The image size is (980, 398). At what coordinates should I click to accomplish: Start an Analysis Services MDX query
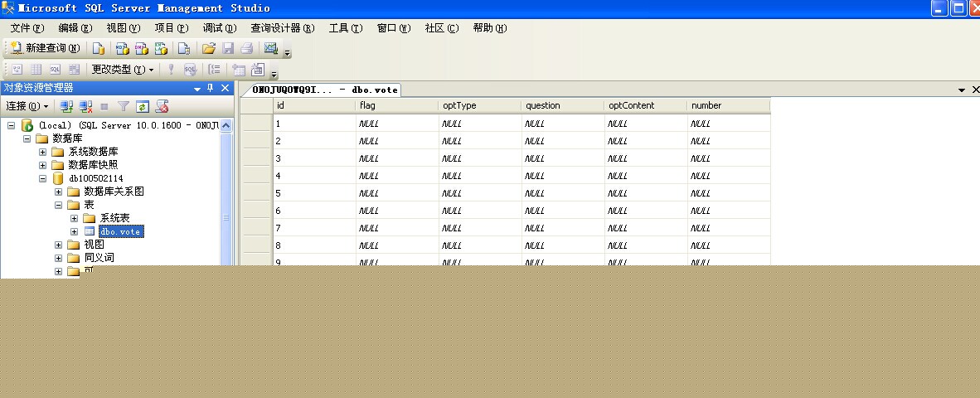coord(123,48)
